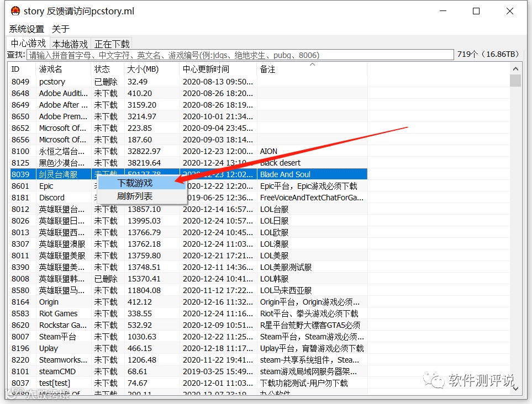Select the row with ID 8656
Viewport: 532px width, 404px height.
click(x=188, y=140)
